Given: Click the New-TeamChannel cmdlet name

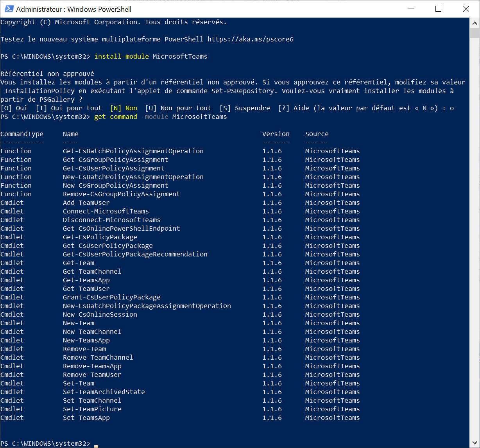Looking at the screenshot, I should (x=92, y=332).
